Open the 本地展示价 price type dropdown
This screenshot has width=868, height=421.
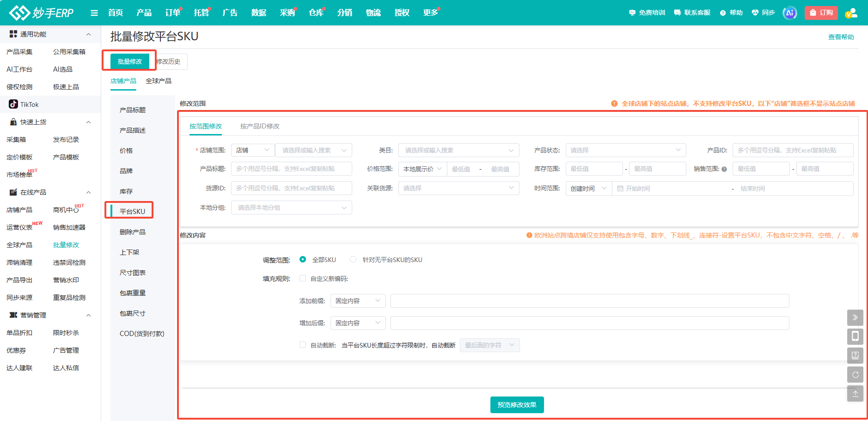tap(422, 169)
